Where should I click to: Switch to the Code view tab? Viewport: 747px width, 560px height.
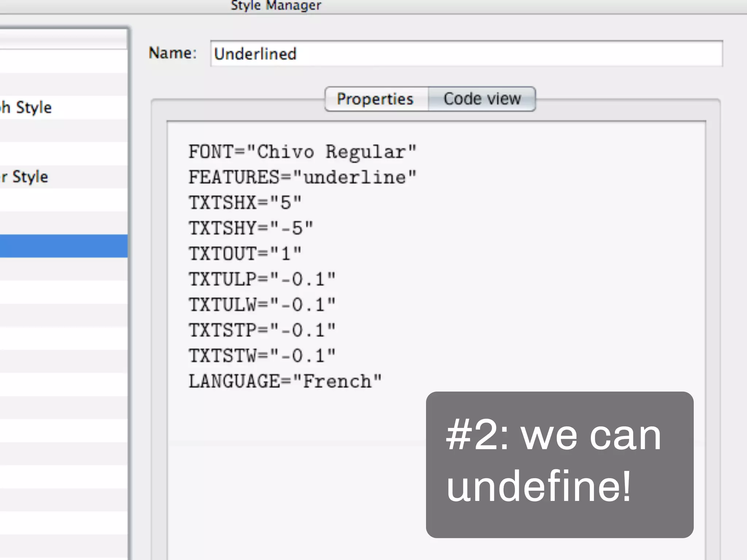[482, 99]
